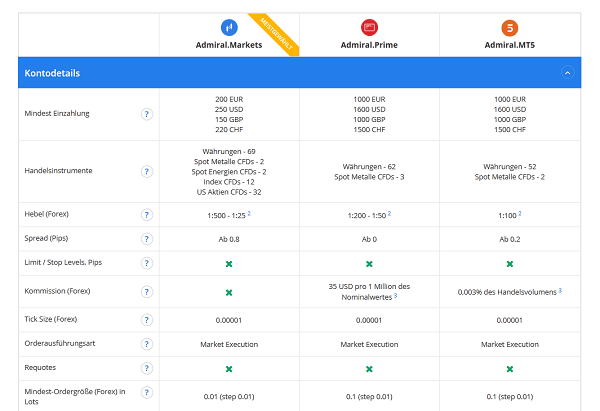The width and height of the screenshot is (600, 411).
Task: Open help icon for Tick Size (Forex)
Action: point(147,320)
